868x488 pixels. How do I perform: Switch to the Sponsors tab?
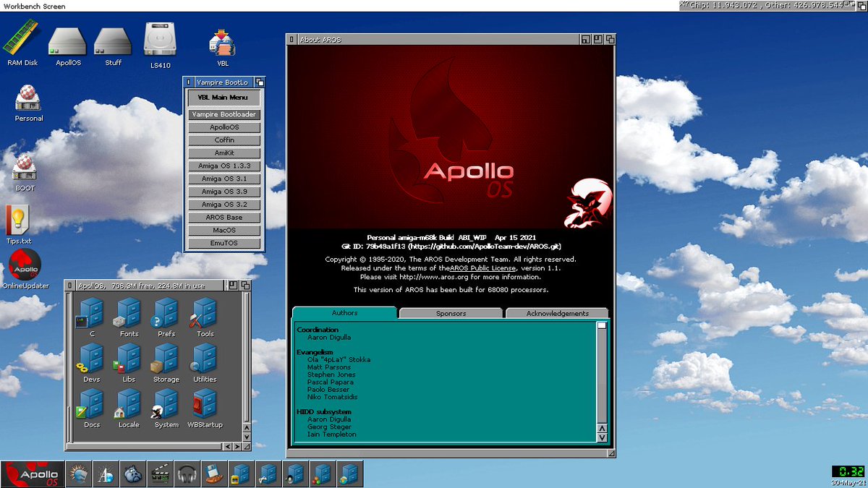point(451,314)
